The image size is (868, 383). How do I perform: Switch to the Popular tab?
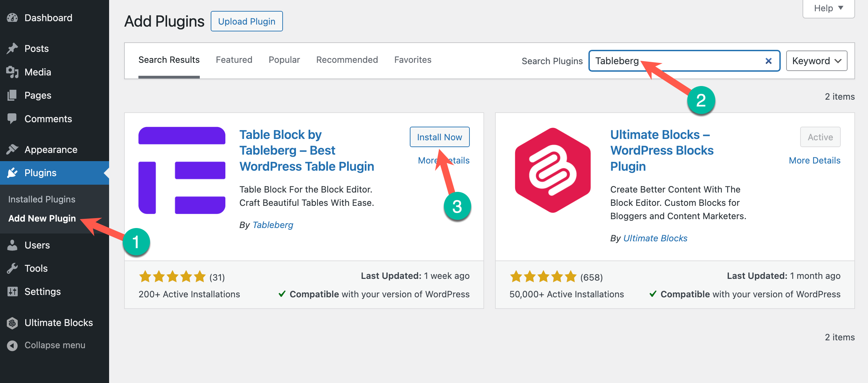coord(284,60)
